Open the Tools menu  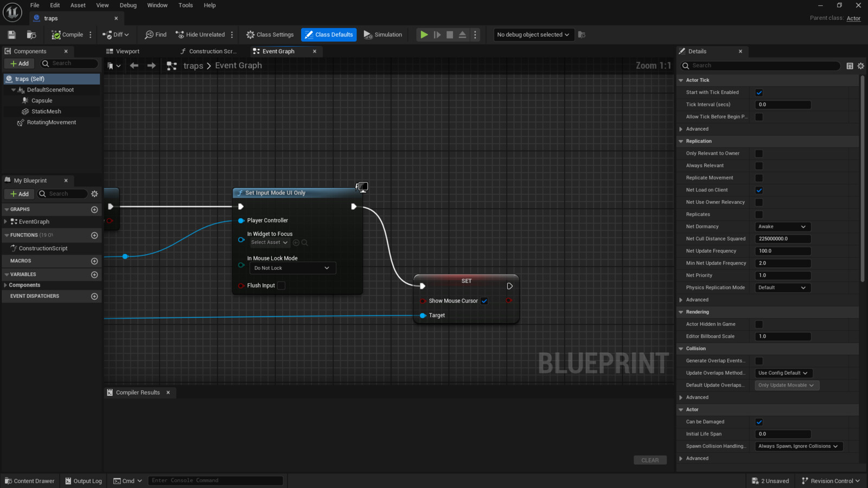[x=186, y=5]
